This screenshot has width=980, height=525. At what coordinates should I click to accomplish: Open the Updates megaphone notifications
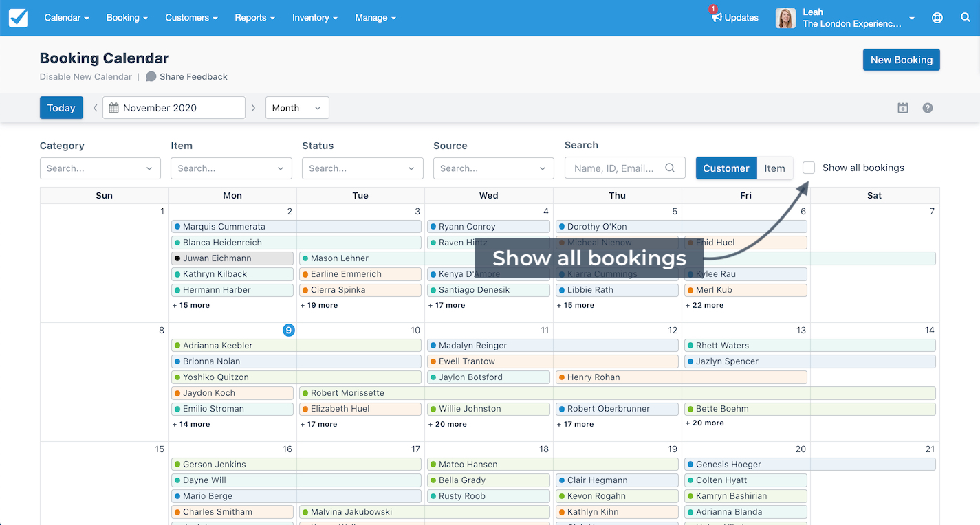click(734, 18)
